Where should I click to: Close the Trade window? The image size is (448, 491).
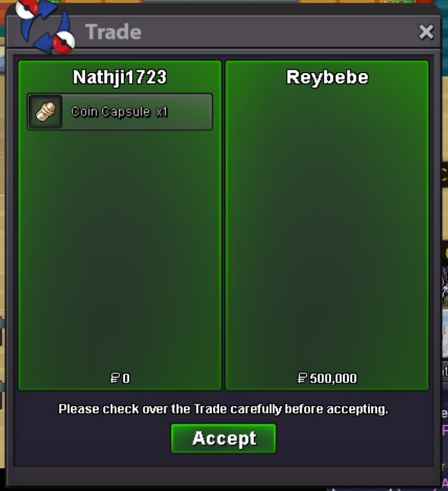click(426, 32)
